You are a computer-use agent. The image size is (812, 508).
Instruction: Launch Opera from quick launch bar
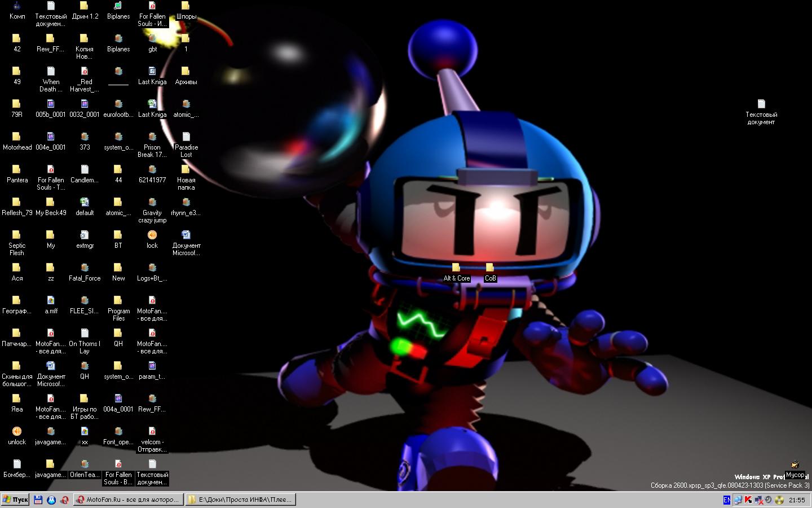(x=65, y=500)
